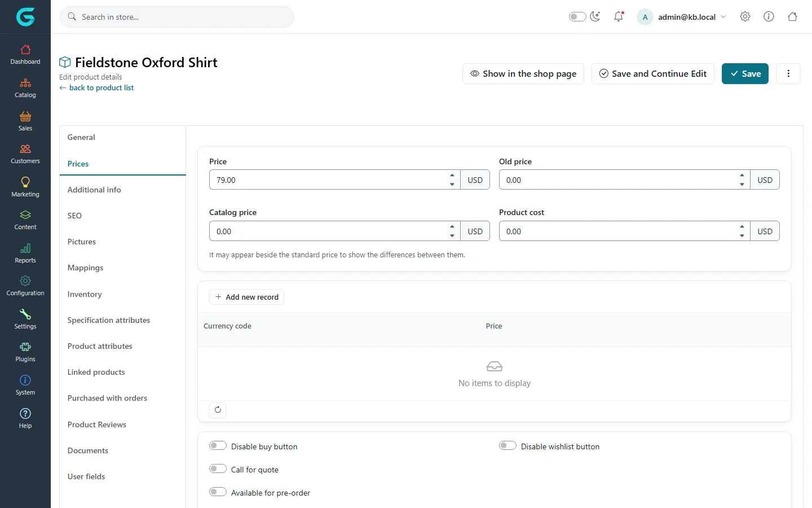The height and width of the screenshot is (508, 812).
Task: Increase Catalog price with the up arrow
Action: [x=452, y=227]
